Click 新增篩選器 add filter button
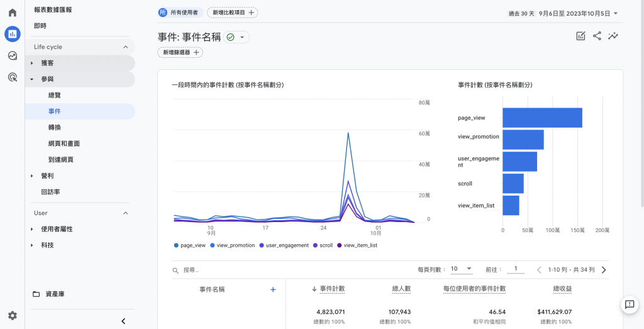This screenshot has width=644, height=329. (180, 53)
